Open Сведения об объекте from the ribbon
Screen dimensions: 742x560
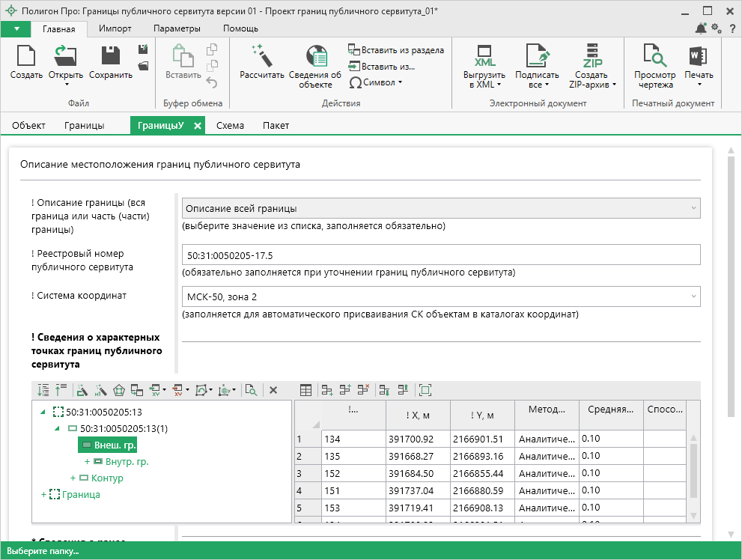(x=315, y=57)
